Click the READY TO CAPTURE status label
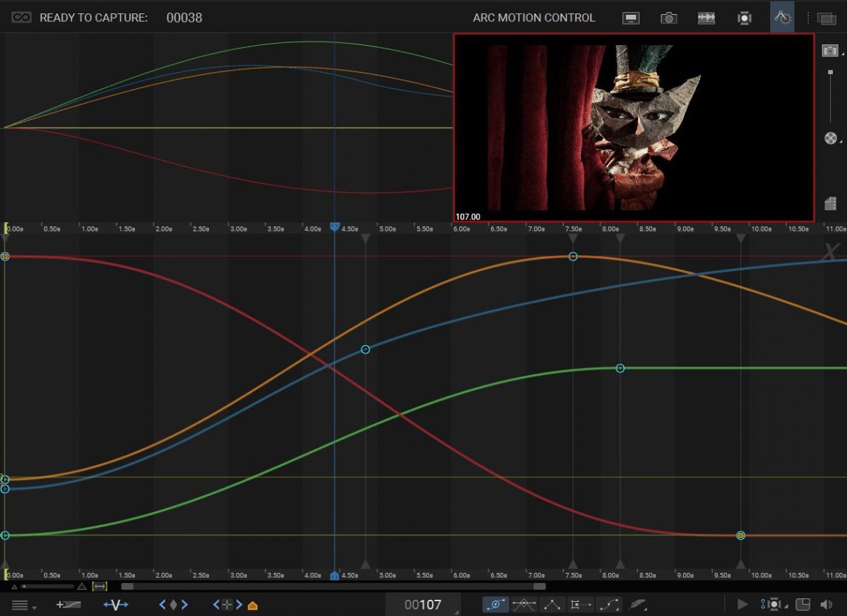This screenshot has height=616, width=847. pos(94,18)
